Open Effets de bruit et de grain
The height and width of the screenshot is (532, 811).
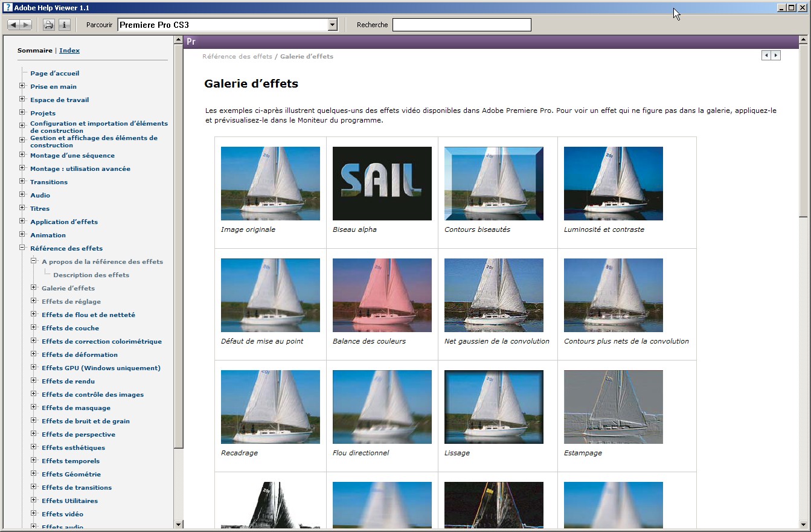coord(86,421)
